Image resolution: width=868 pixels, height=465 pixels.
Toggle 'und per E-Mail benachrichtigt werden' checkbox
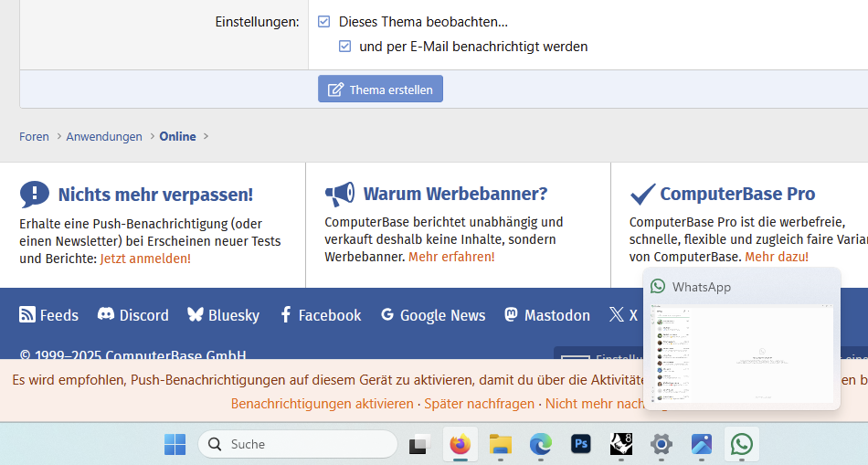[x=344, y=46]
